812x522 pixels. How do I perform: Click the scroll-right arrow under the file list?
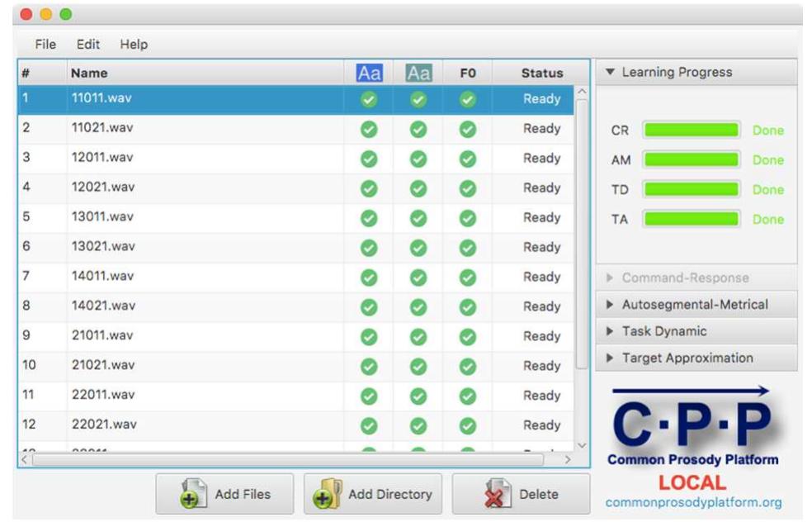(x=568, y=460)
